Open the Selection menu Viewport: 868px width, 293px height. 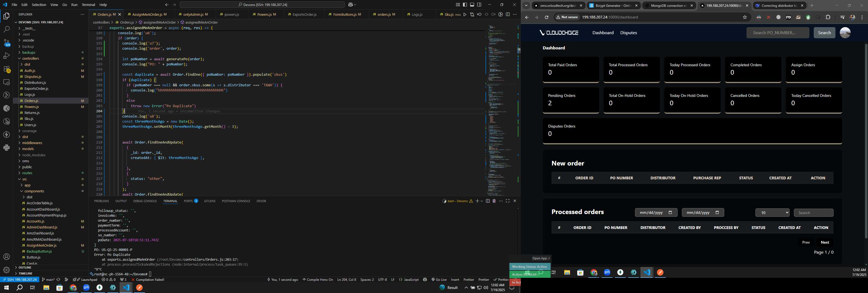[39, 5]
